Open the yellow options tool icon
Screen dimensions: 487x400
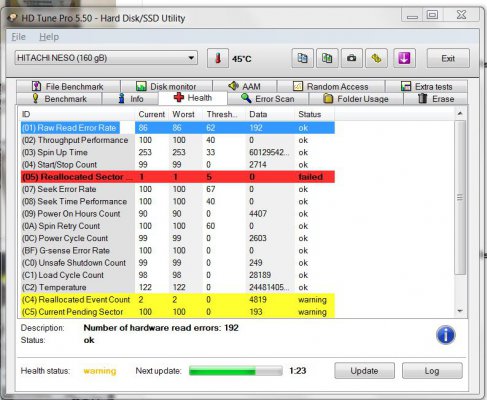(376, 58)
